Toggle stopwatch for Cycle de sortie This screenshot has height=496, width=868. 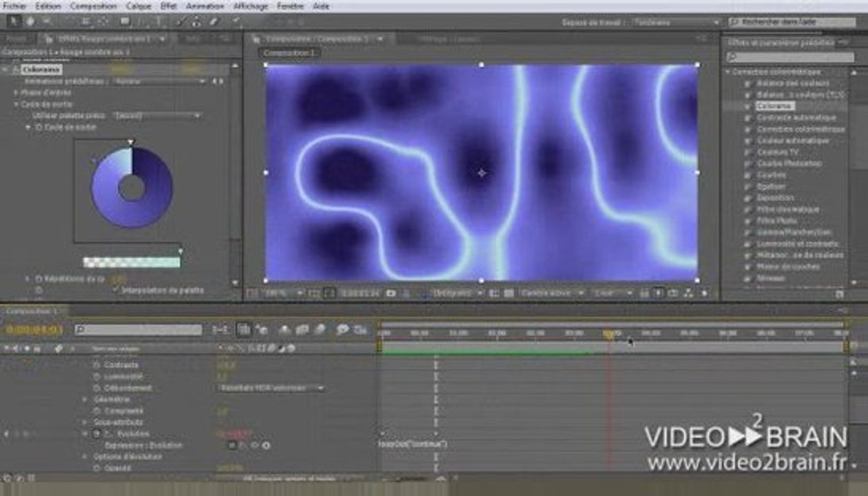pos(39,127)
